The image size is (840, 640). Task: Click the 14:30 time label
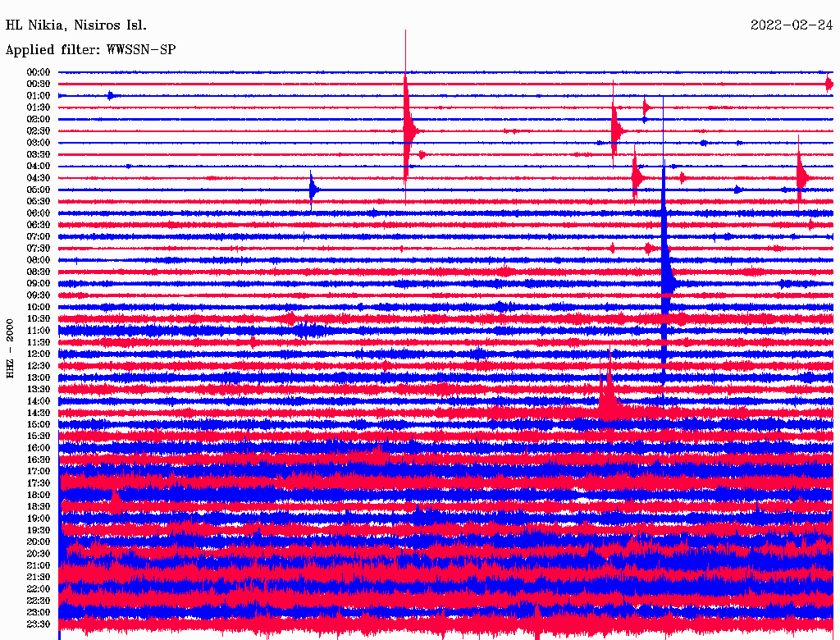(39, 414)
